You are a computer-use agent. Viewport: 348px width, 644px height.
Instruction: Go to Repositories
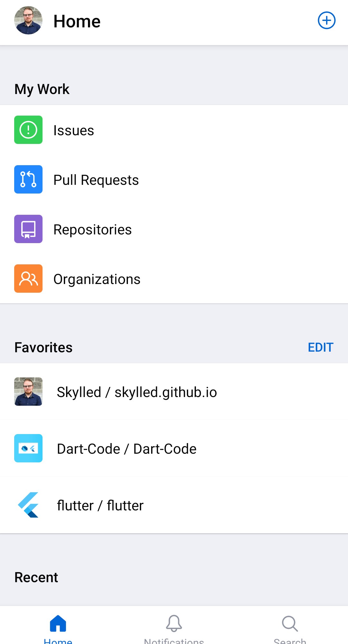(92, 230)
